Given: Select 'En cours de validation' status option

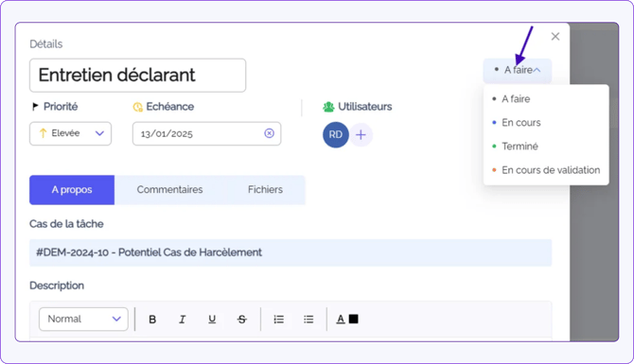Looking at the screenshot, I should 546,170.
